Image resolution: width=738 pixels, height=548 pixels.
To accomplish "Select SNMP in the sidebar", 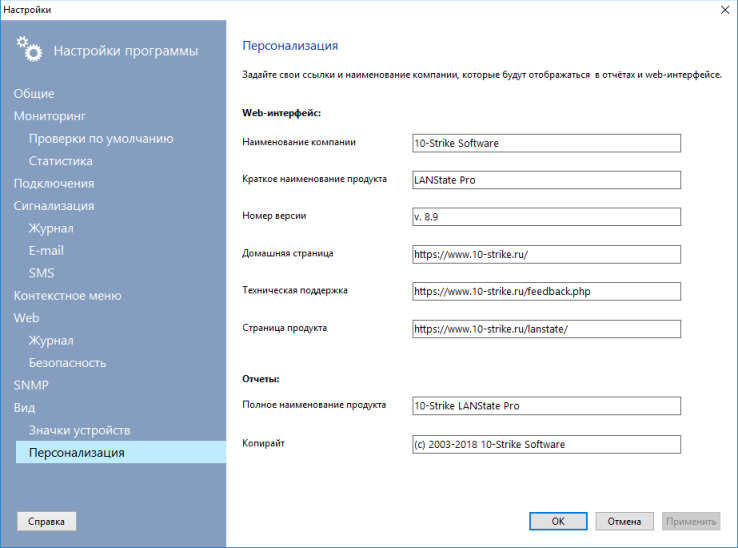I will [x=31, y=386].
